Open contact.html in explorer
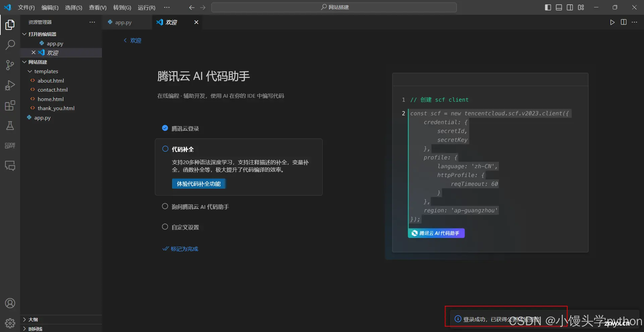This screenshot has width=644, height=332. (x=61, y=90)
